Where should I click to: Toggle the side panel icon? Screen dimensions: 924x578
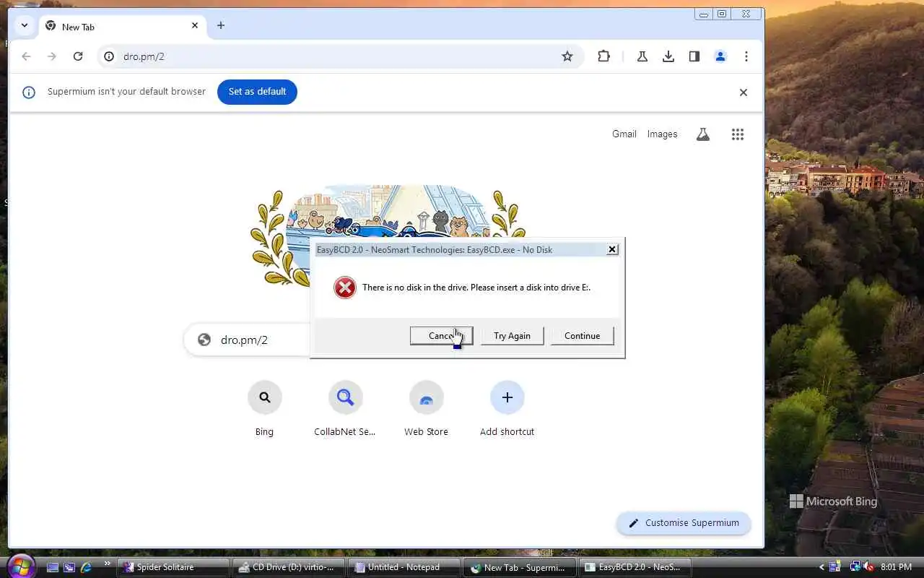pos(694,56)
